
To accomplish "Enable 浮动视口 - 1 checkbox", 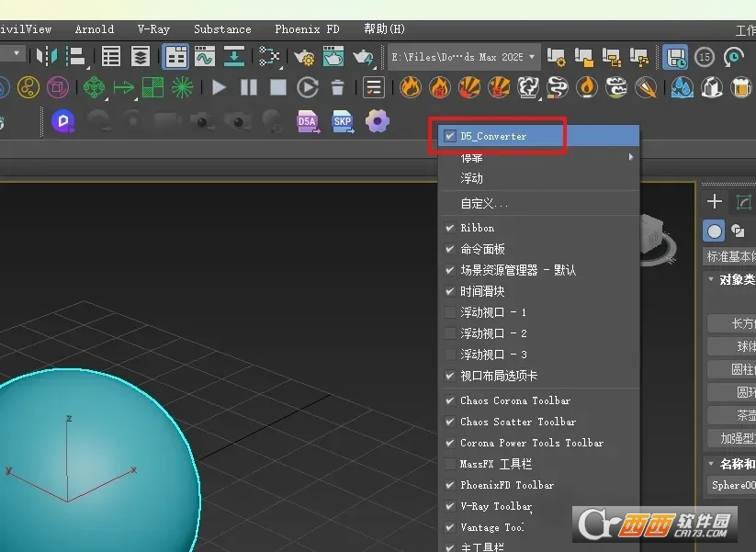I will coord(450,312).
